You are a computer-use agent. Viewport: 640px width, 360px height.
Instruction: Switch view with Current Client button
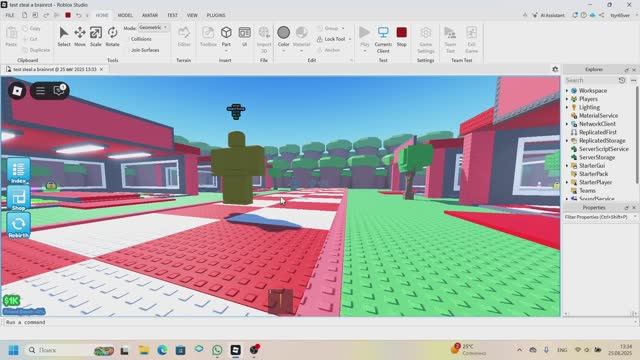(383, 39)
